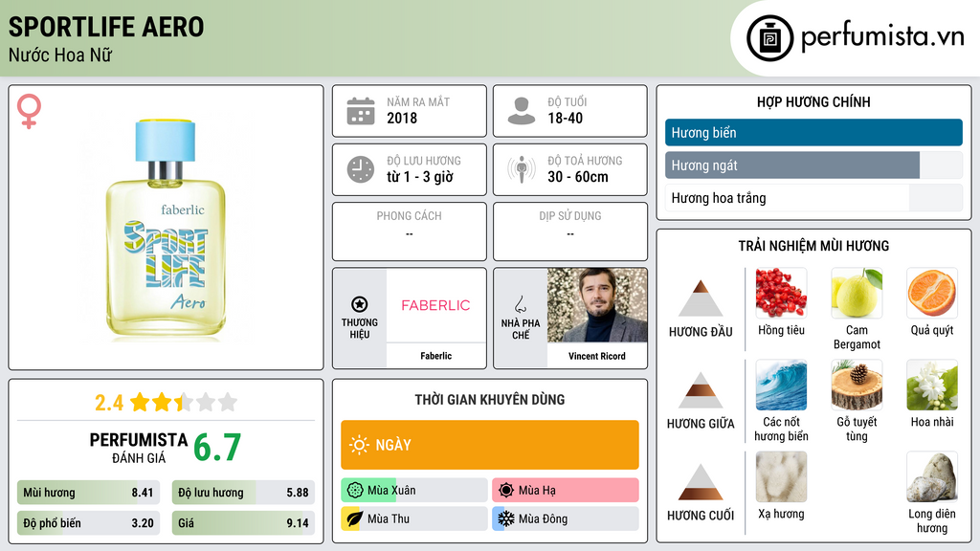The width and height of the screenshot is (980, 551).
Task: Click the Hợp hương chính heading
Action: point(813,101)
